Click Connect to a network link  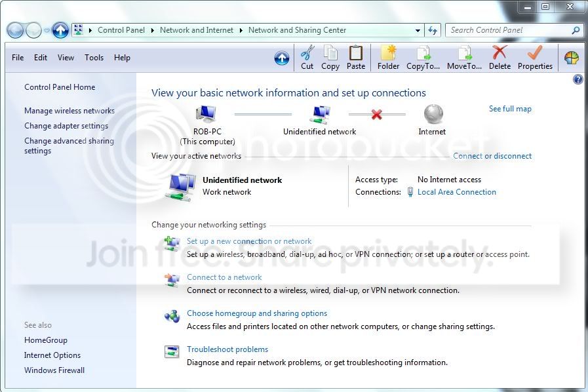click(x=224, y=277)
